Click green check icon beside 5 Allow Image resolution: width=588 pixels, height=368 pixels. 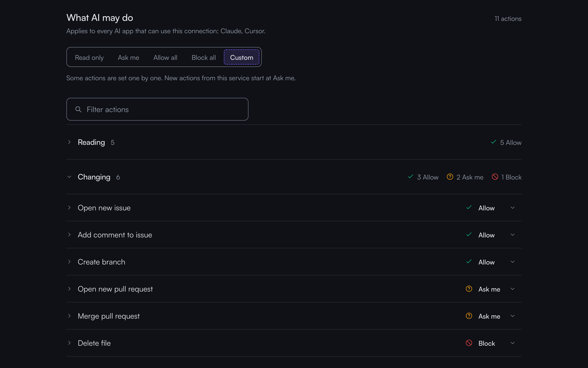(494, 142)
